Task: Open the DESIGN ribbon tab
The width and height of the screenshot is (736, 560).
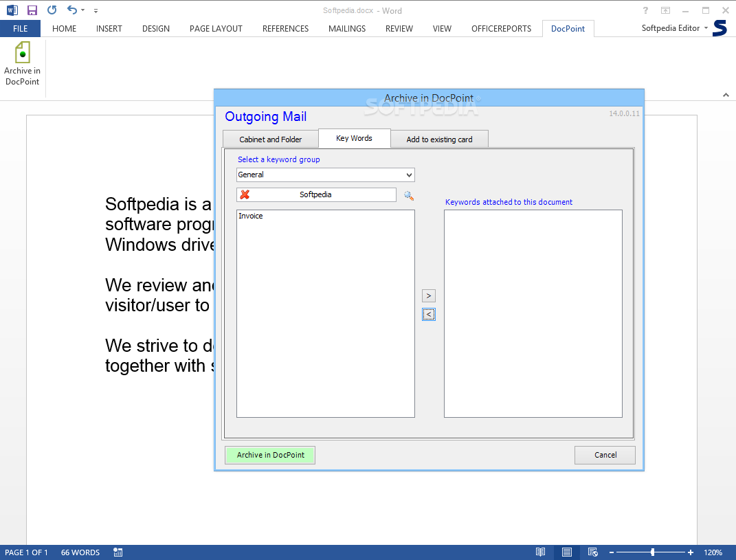Action: [156, 29]
